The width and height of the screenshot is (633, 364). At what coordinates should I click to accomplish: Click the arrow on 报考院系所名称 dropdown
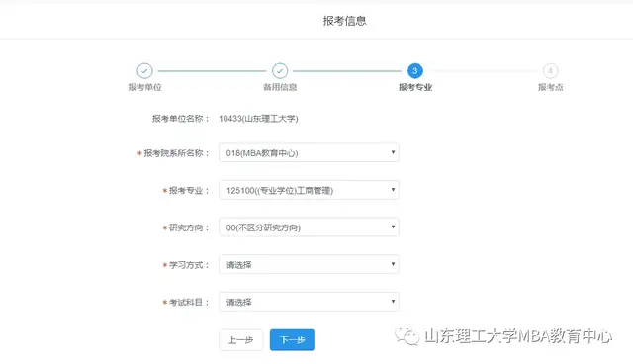point(393,152)
